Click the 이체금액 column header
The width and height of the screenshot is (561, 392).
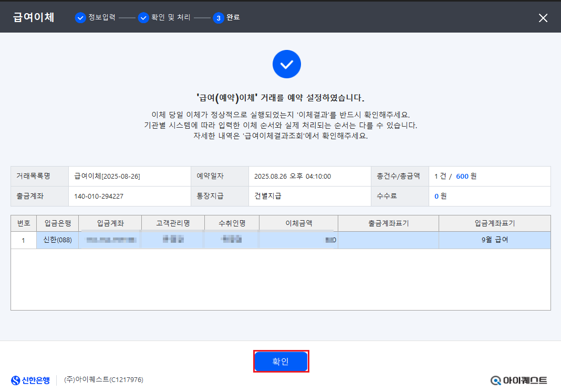(x=298, y=223)
